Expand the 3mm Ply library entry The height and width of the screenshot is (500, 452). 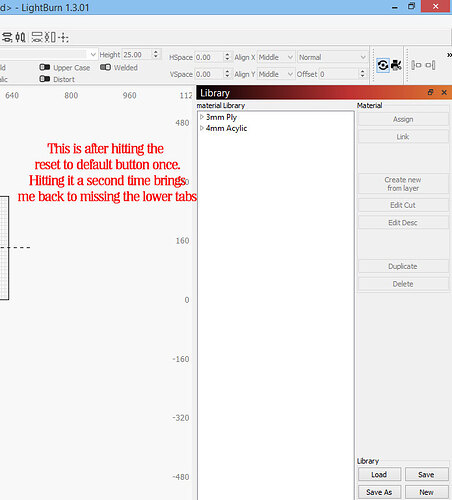pos(202,117)
